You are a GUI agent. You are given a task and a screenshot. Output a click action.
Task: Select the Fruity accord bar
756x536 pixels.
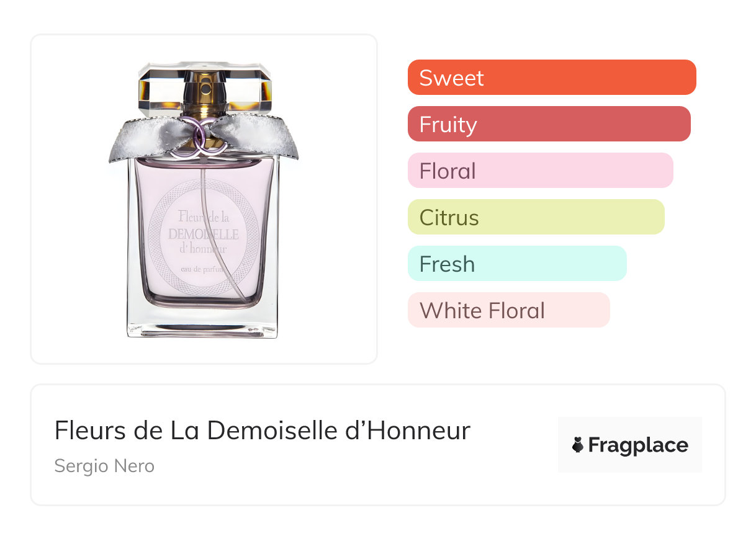[549, 124]
